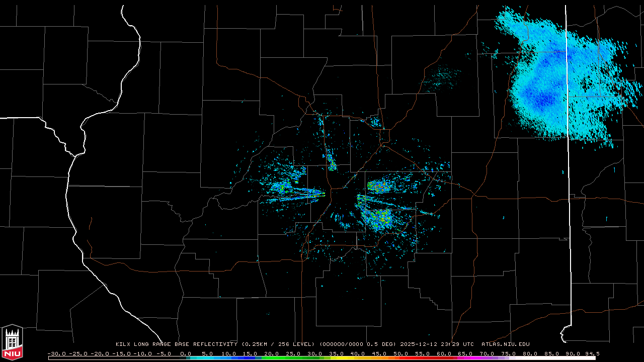Click the cyan 5.0 dBZ color segment
The width and height of the screenshot is (644, 362).
click(207, 358)
